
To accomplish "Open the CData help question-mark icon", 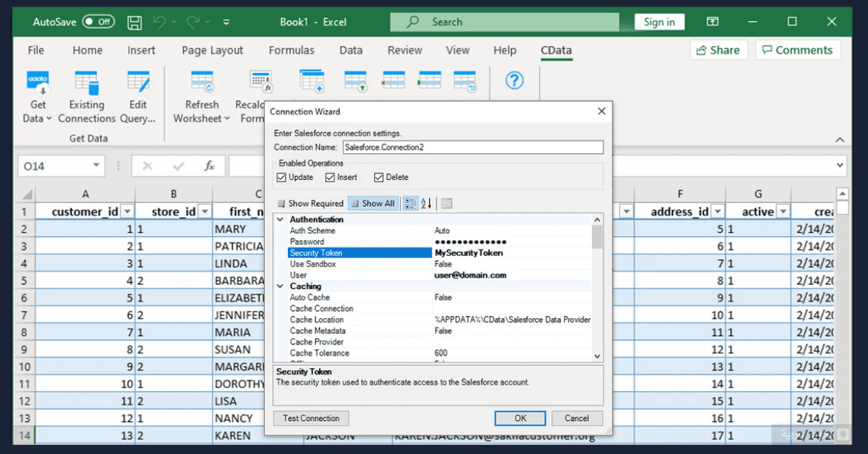I will (514, 80).
